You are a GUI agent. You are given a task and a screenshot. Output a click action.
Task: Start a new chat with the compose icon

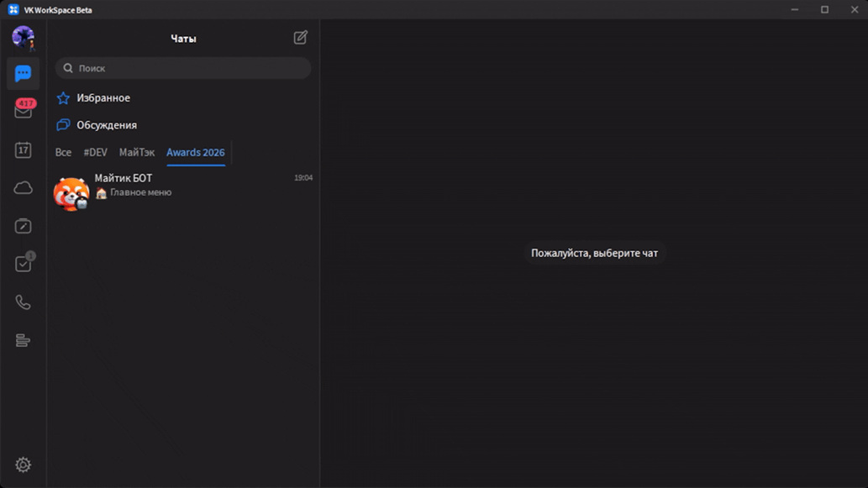coord(300,38)
